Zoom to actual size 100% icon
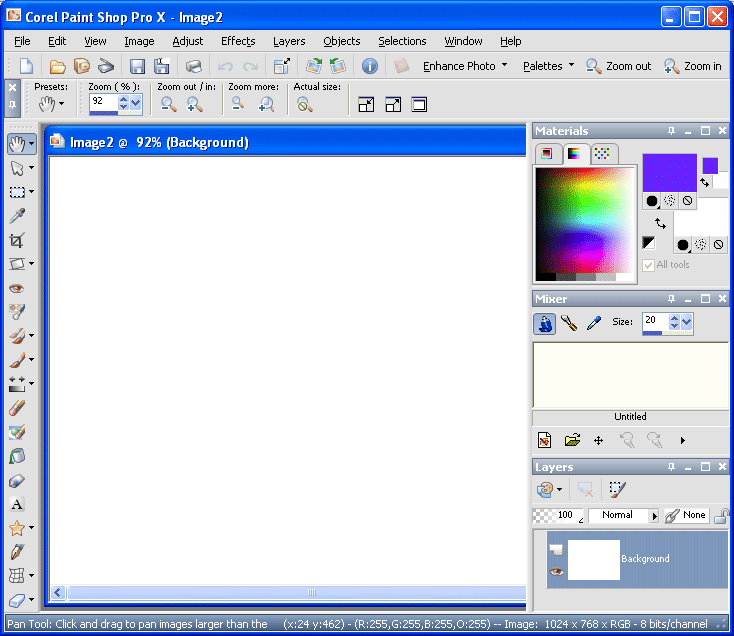The image size is (734, 636). pyautogui.click(x=305, y=104)
